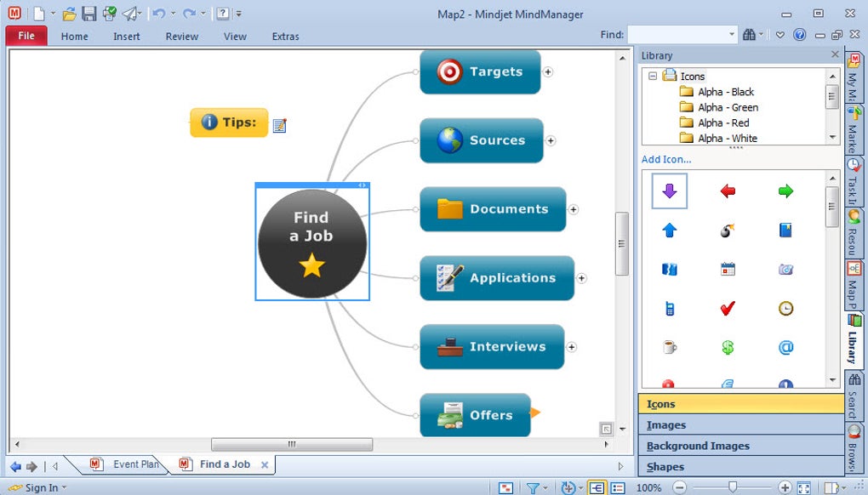Select the green right arrow icon
Viewport: 868px width, 495px height.
[785, 191]
